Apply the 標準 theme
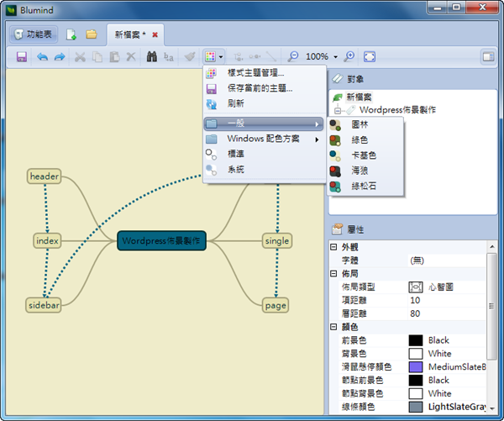The width and height of the screenshot is (504, 421). click(x=265, y=154)
